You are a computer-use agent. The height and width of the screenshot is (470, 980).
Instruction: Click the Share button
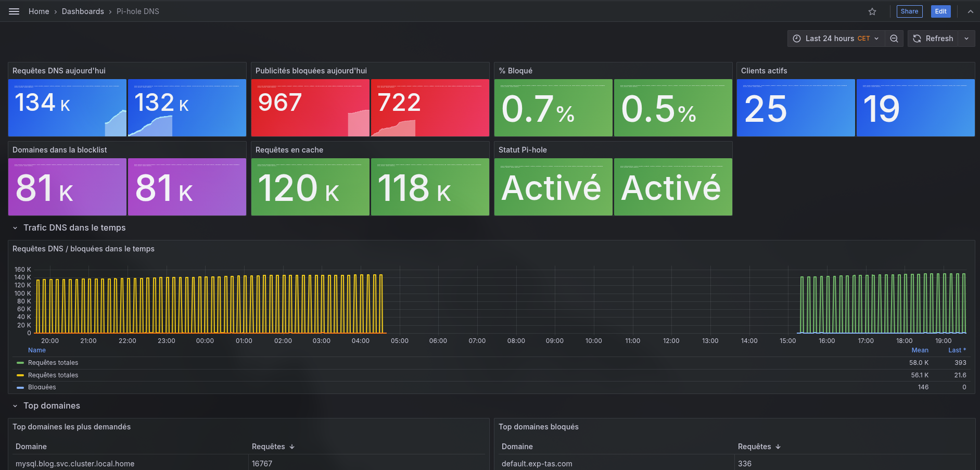coord(909,11)
